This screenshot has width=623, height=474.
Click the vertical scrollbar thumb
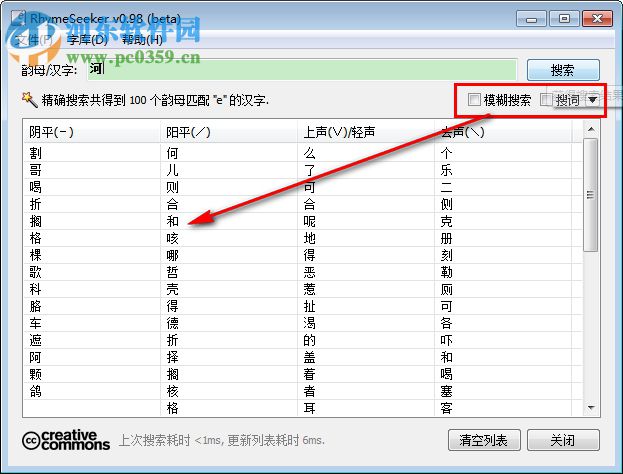pos(591,195)
